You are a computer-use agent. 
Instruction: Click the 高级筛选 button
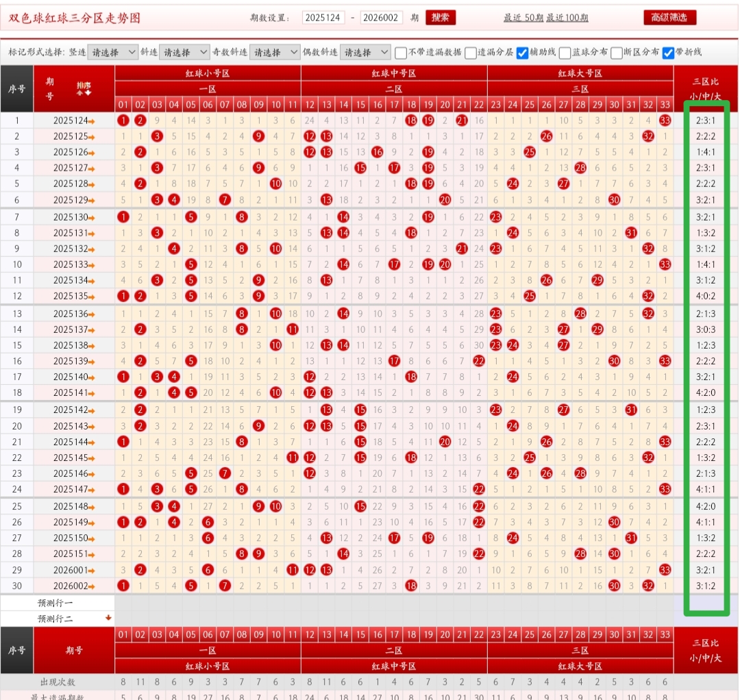pyautogui.click(x=669, y=17)
